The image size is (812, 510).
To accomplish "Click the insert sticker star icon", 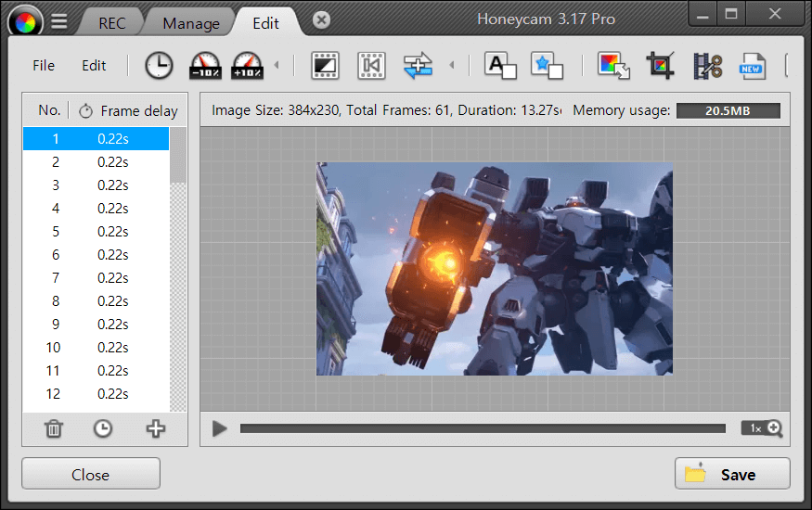I will [547, 66].
